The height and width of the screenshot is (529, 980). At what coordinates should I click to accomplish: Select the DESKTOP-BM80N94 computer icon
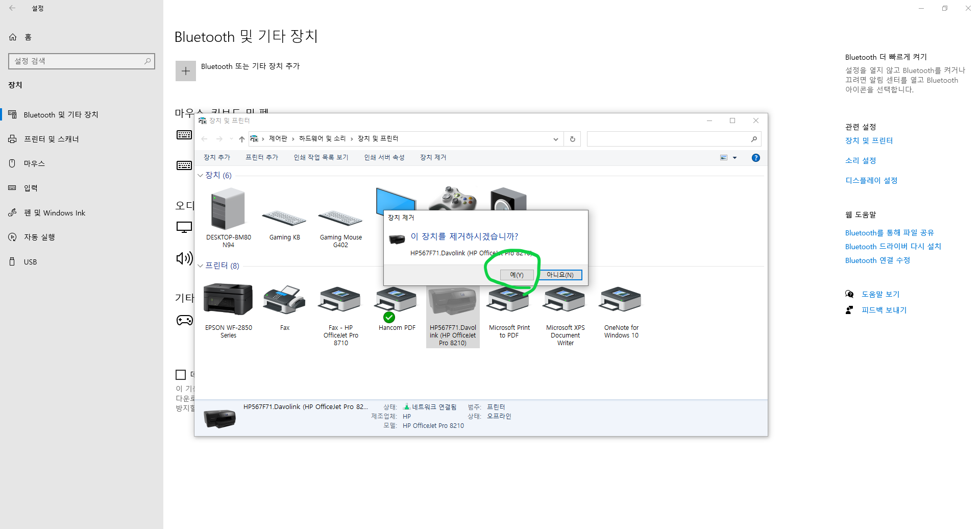click(x=229, y=218)
